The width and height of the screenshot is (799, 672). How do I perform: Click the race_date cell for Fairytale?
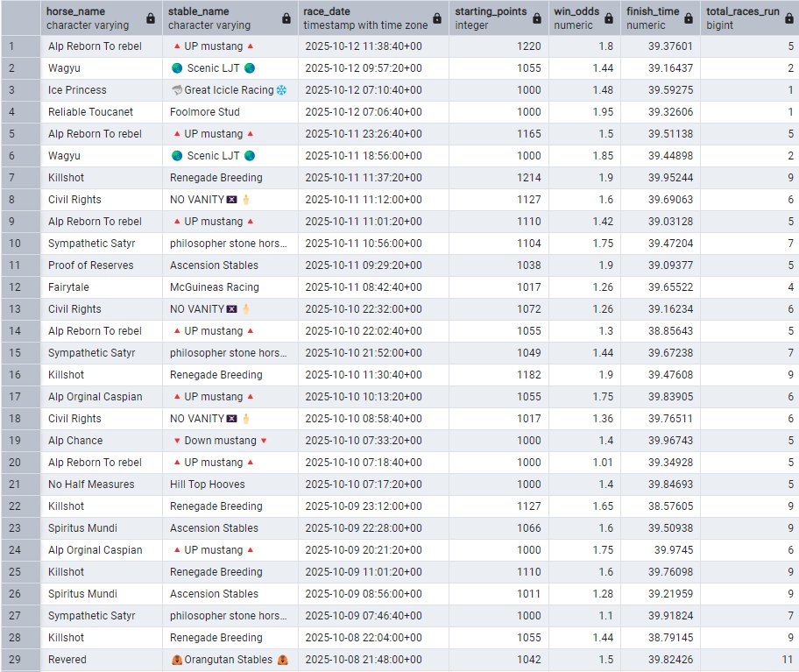coord(363,287)
